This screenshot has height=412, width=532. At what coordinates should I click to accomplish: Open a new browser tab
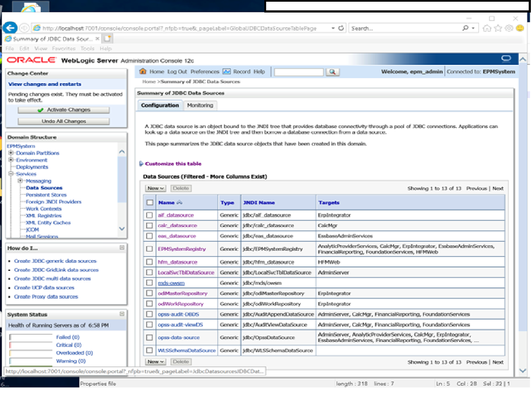click(x=107, y=38)
